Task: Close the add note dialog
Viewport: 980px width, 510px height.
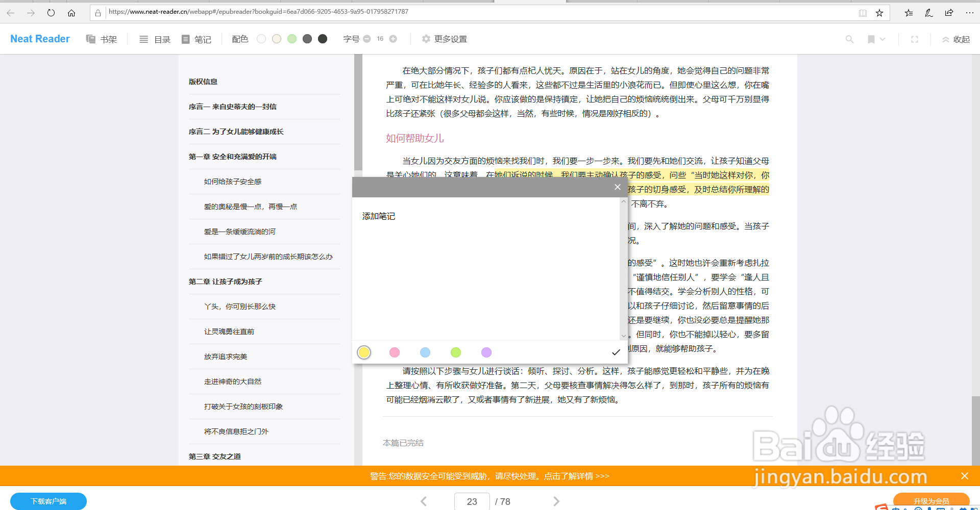Action: tap(618, 187)
